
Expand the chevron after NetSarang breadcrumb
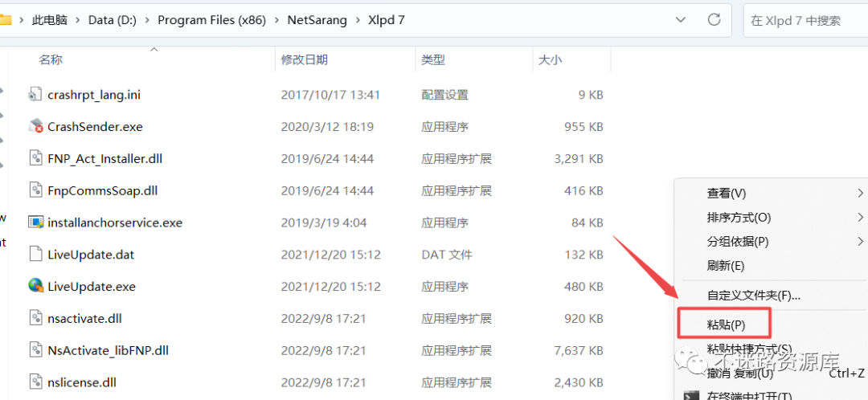click(358, 20)
